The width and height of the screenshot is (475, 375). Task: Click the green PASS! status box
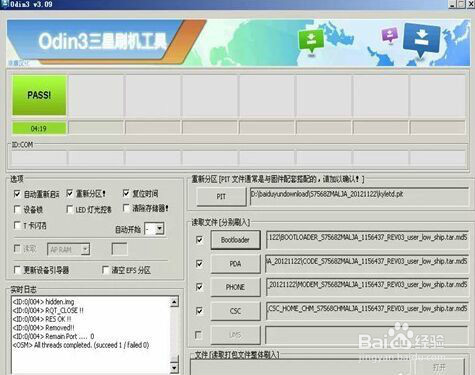pyautogui.click(x=39, y=95)
